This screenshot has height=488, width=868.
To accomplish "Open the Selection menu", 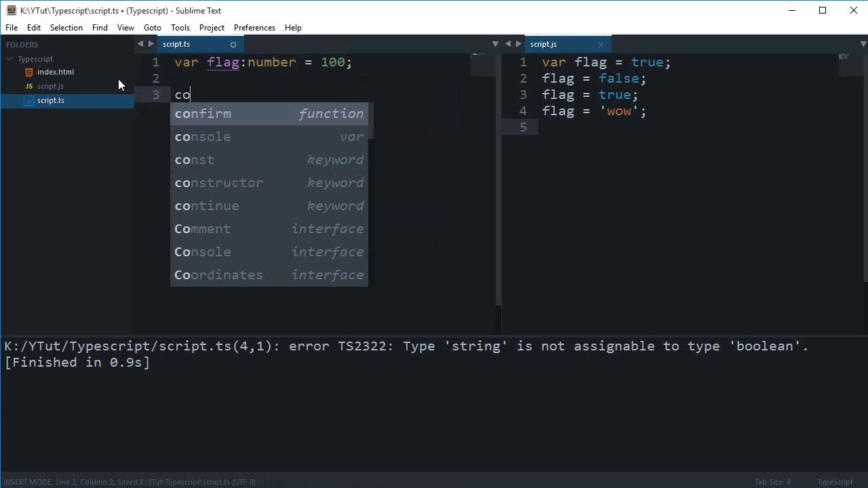I will pos(66,28).
